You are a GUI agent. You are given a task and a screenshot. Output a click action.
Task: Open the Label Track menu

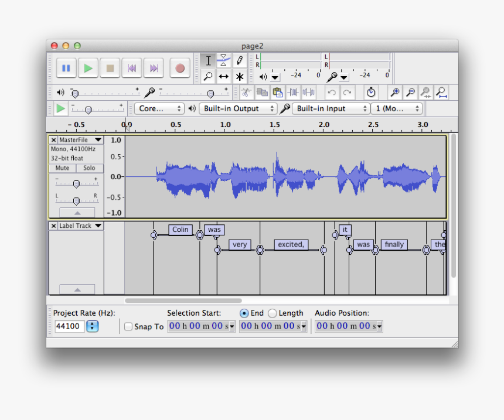[81, 226]
